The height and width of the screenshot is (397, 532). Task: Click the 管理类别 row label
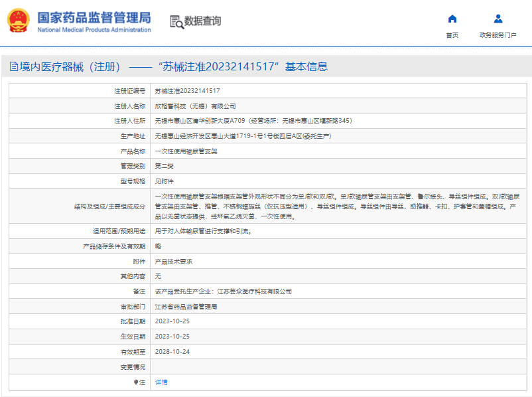click(133, 166)
